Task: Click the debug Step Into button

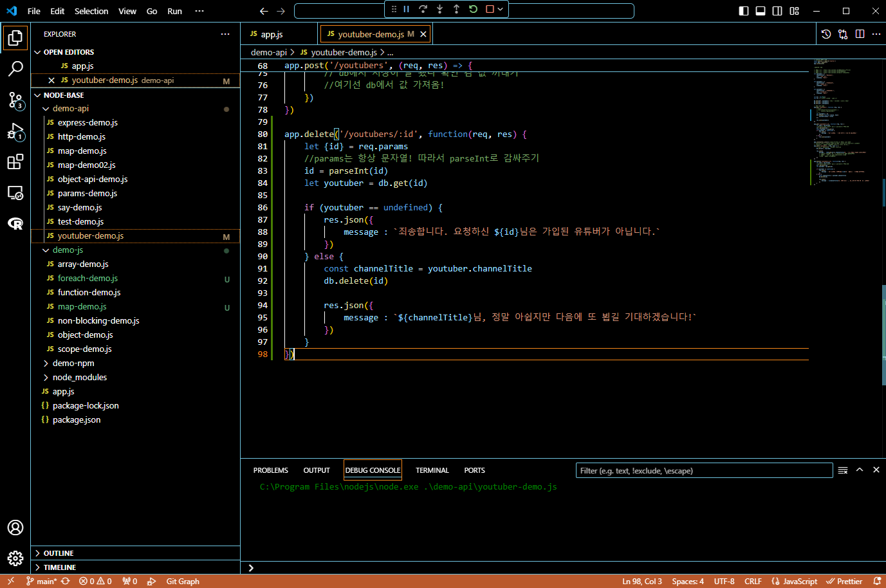Action: point(439,9)
